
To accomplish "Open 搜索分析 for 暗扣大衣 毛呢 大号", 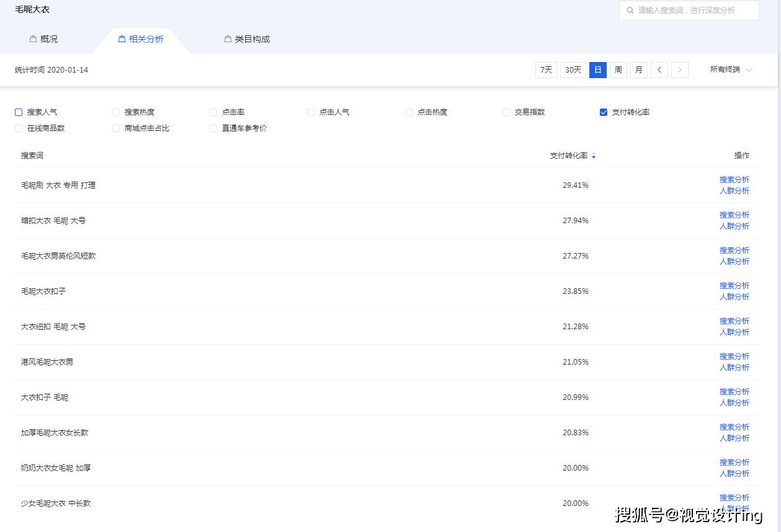I will [734, 215].
